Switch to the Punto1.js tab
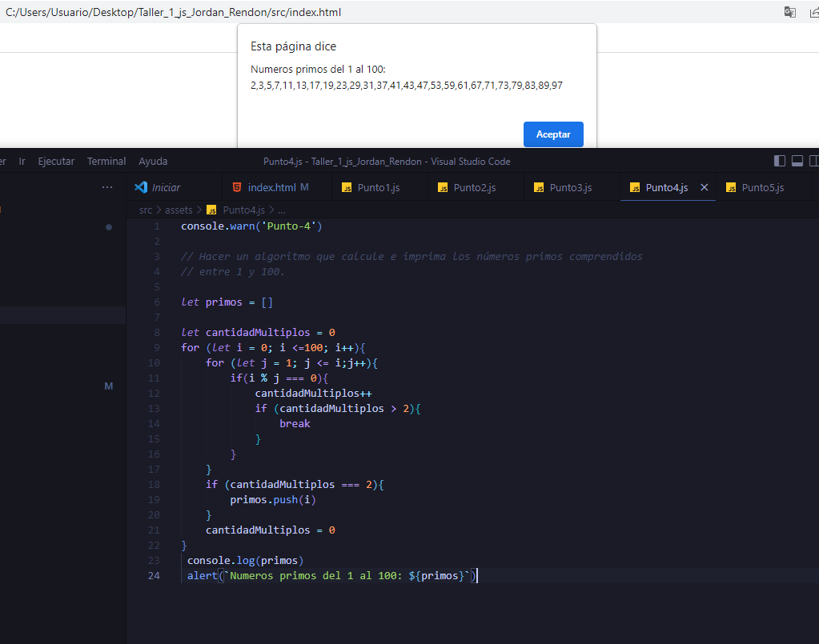This screenshot has height=644, width=819. pos(378,187)
